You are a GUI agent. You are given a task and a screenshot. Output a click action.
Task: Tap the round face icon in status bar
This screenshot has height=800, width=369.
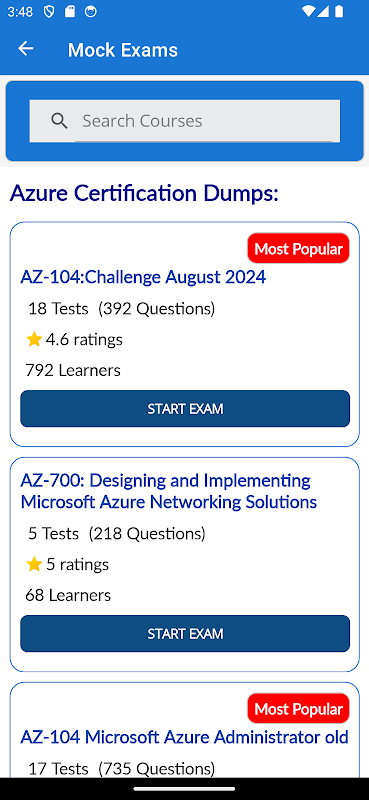click(91, 12)
